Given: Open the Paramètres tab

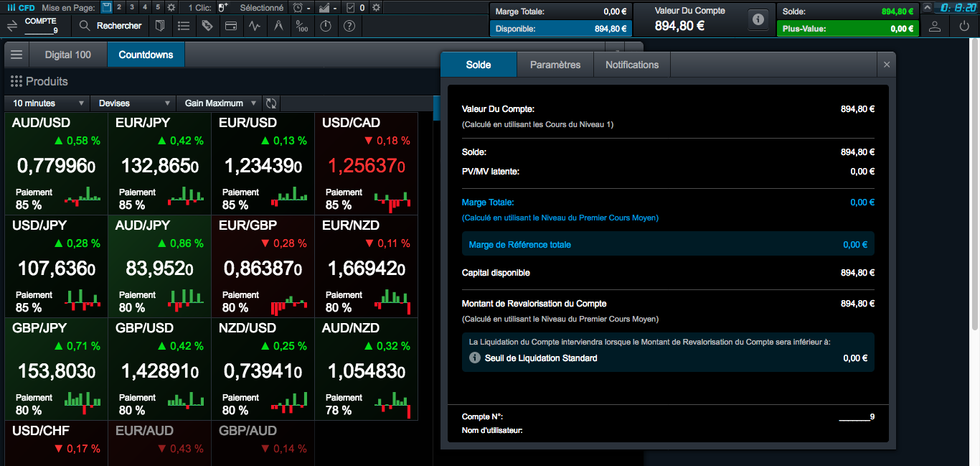Looking at the screenshot, I should [555, 65].
